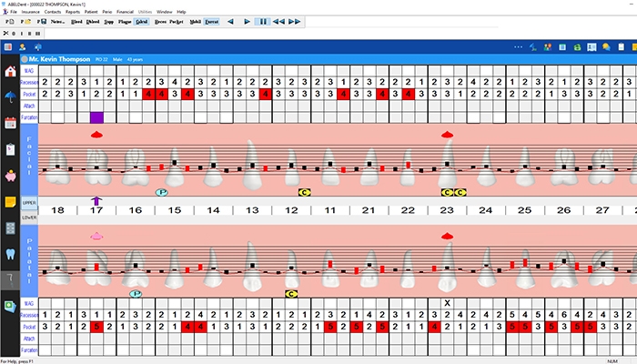Open the Home icon in left sidebar
Viewport: 637px width, 364px height.
click(10, 72)
